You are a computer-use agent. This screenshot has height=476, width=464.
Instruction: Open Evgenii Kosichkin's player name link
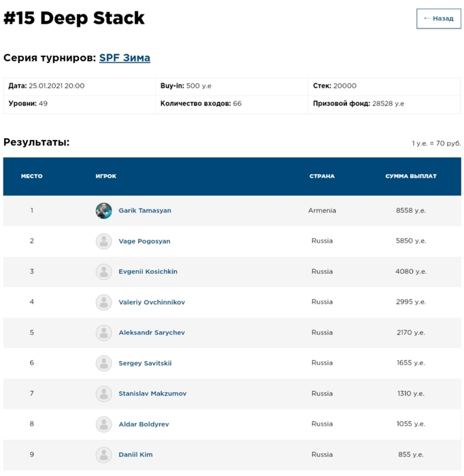point(148,271)
